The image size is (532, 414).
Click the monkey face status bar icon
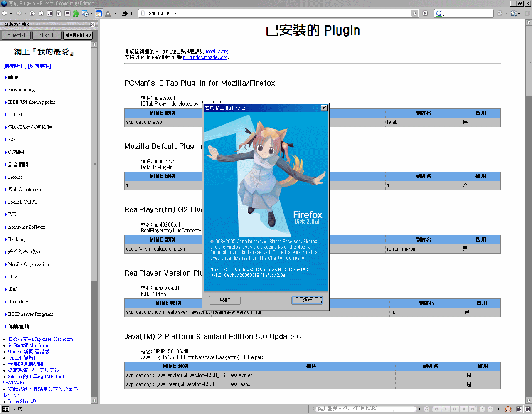coord(508,409)
